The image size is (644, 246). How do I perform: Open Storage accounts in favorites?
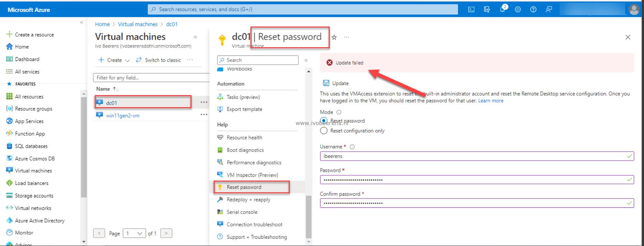tap(30, 196)
